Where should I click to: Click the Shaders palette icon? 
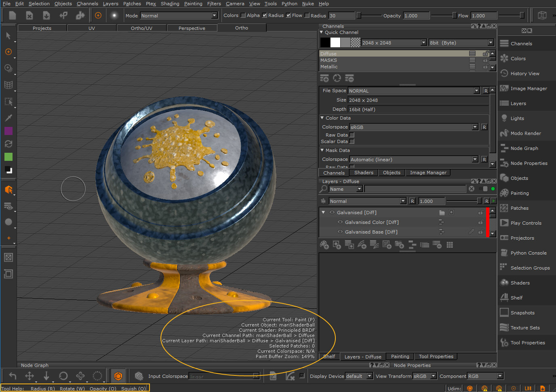tap(504, 283)
